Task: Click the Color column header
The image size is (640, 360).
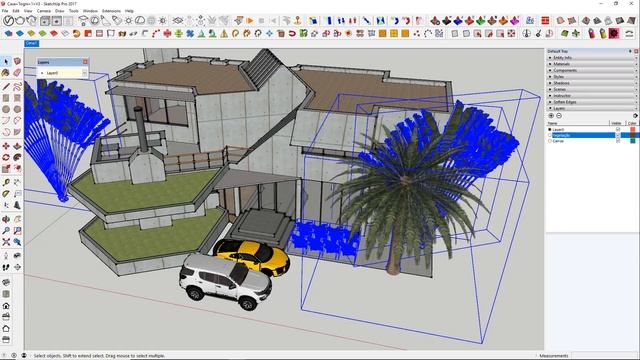Action: 632,123
